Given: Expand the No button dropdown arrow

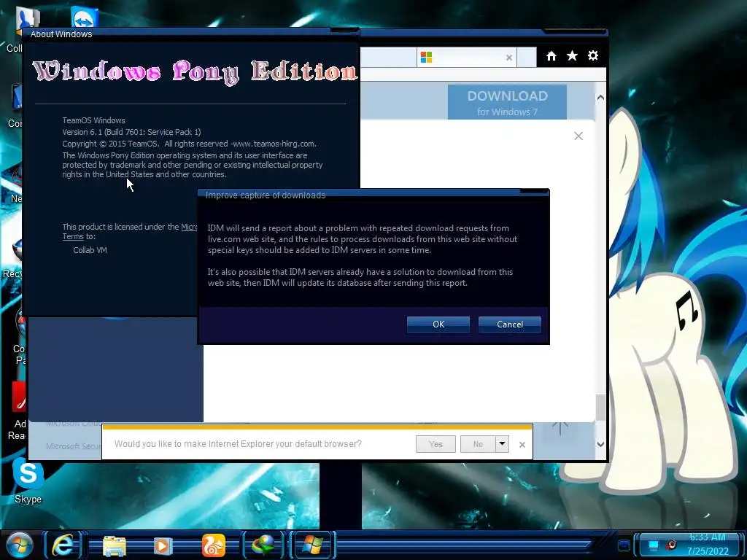Looking at the screenshot, I should (502, 444).
